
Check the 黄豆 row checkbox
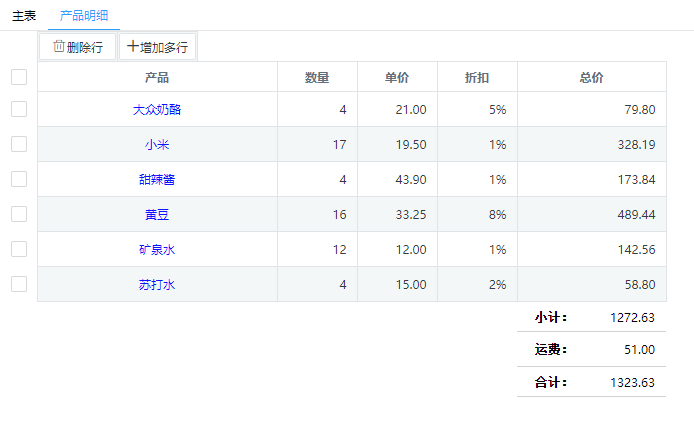point(19,214)
